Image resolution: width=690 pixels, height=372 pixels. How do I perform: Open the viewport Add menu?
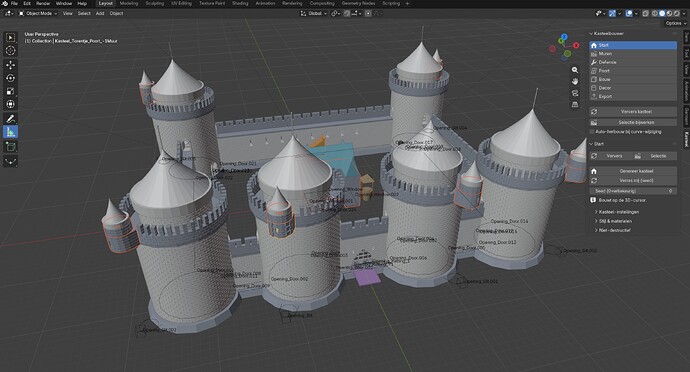click(x=100, y=14)
